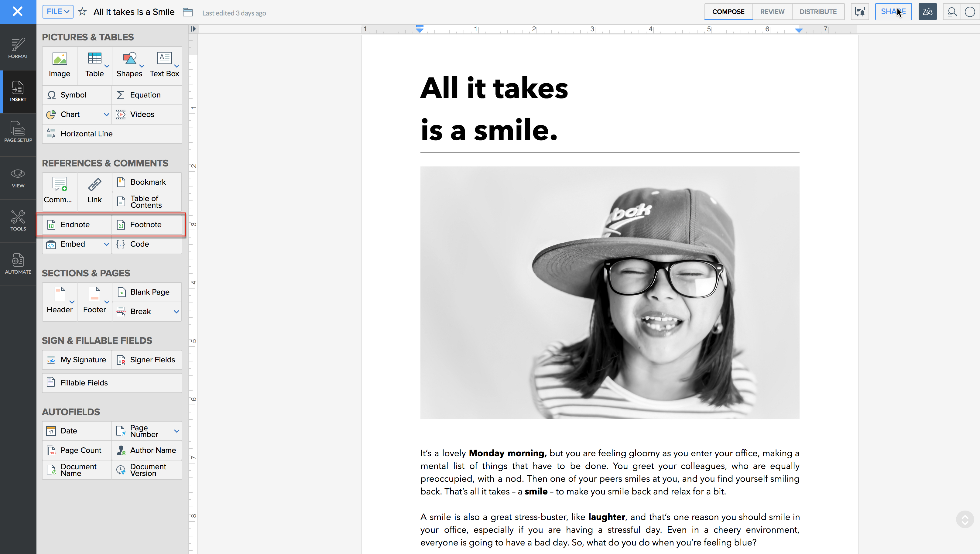
Task: Expand the Chart dropdown arrow
Action: coord(107,115)
